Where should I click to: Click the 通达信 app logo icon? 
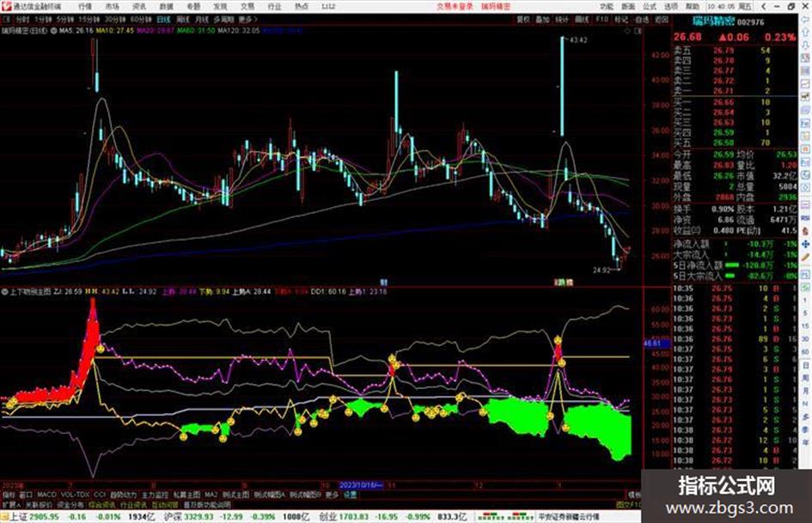point(6,7)
